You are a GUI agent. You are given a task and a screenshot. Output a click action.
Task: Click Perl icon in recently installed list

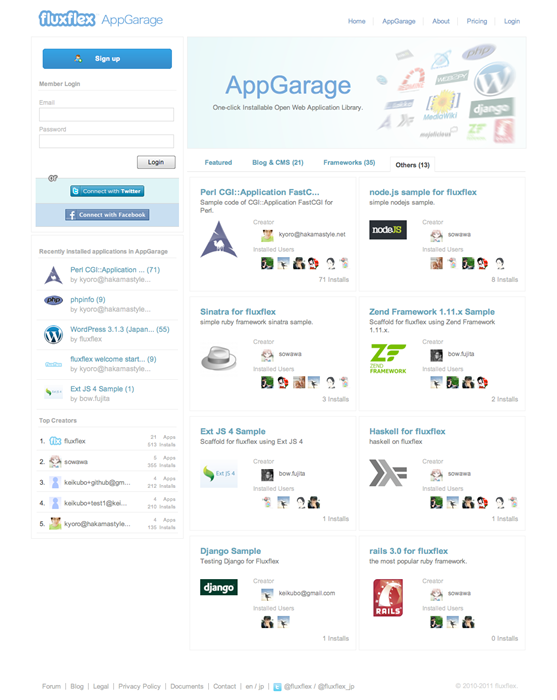(54, 275)
